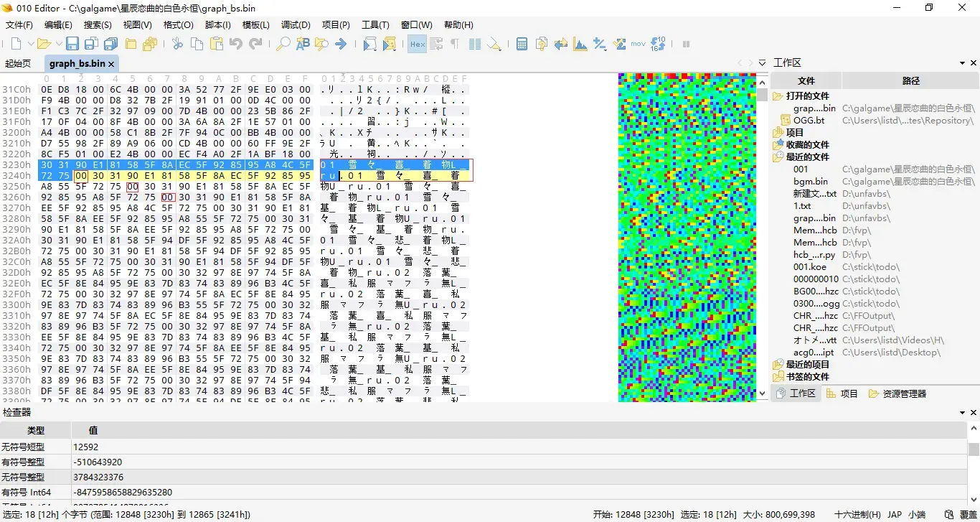
Task: Click the Undo arrow icon
Action: click(235, 44)
